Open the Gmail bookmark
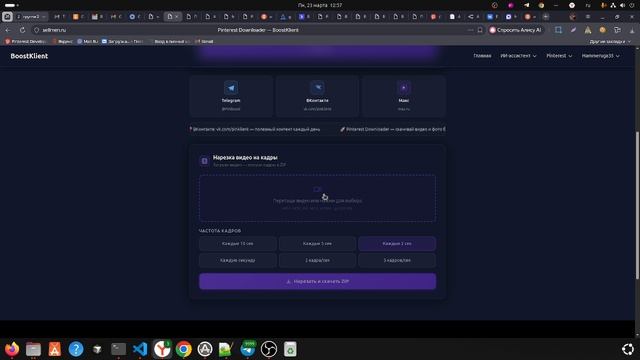Screen dimensions: 640x360 204,41
